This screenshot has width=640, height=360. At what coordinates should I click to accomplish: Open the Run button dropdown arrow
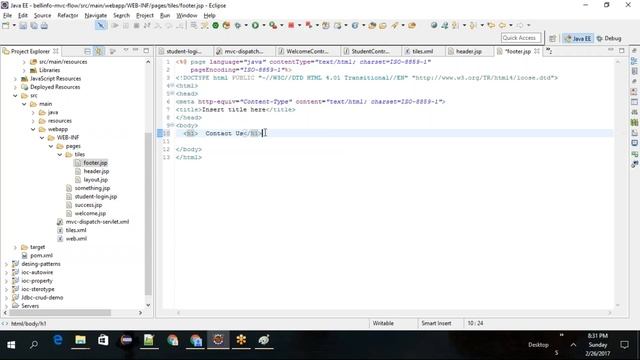pyautogui.click(x=264, y=25)
